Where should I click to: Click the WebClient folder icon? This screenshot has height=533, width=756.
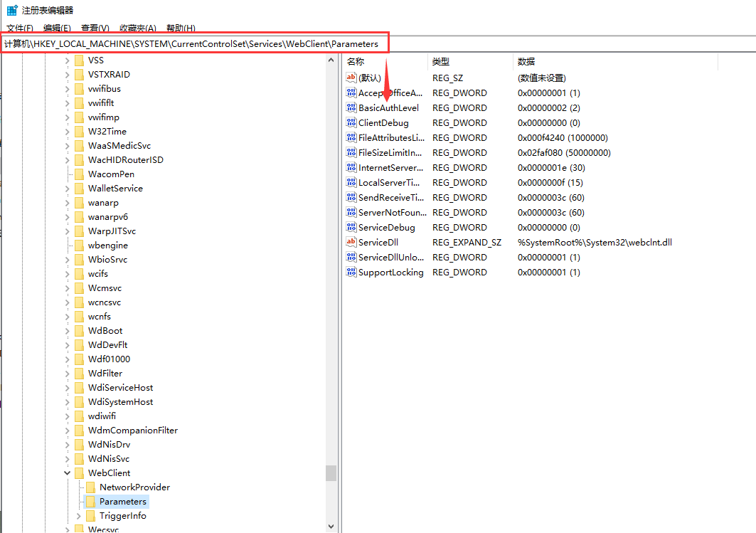80,473
